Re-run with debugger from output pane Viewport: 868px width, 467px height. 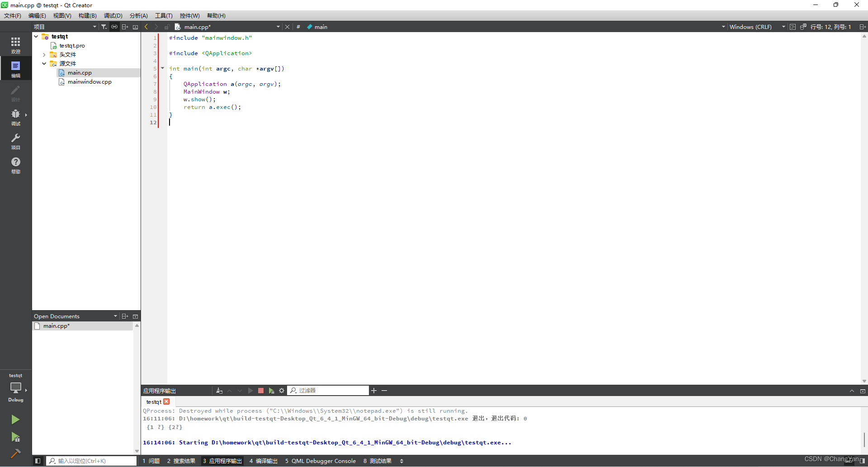pyautogui.click(x=271, y=391)
